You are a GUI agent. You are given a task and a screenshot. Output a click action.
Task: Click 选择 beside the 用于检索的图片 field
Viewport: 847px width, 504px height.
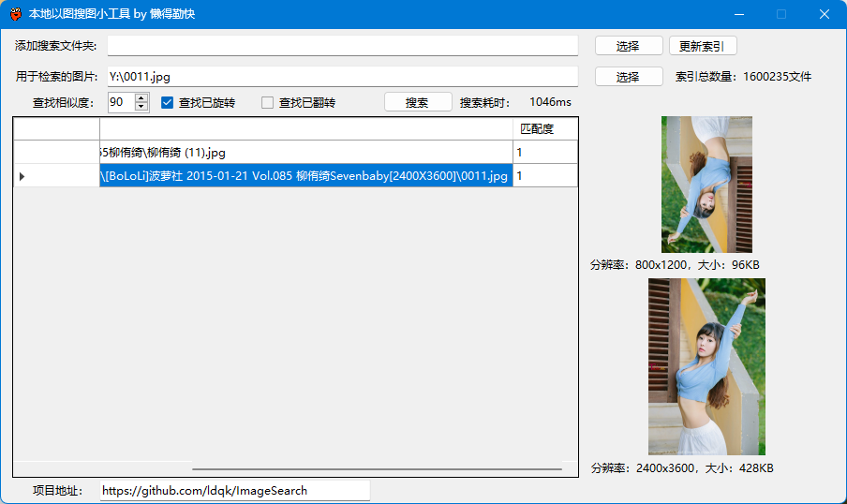coord(629,77)
